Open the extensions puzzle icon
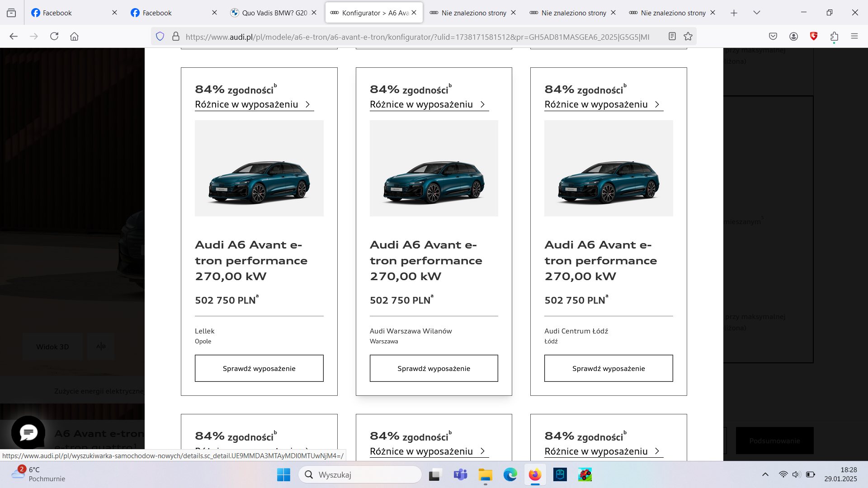 pyautogui.click(x=834, y=37)
